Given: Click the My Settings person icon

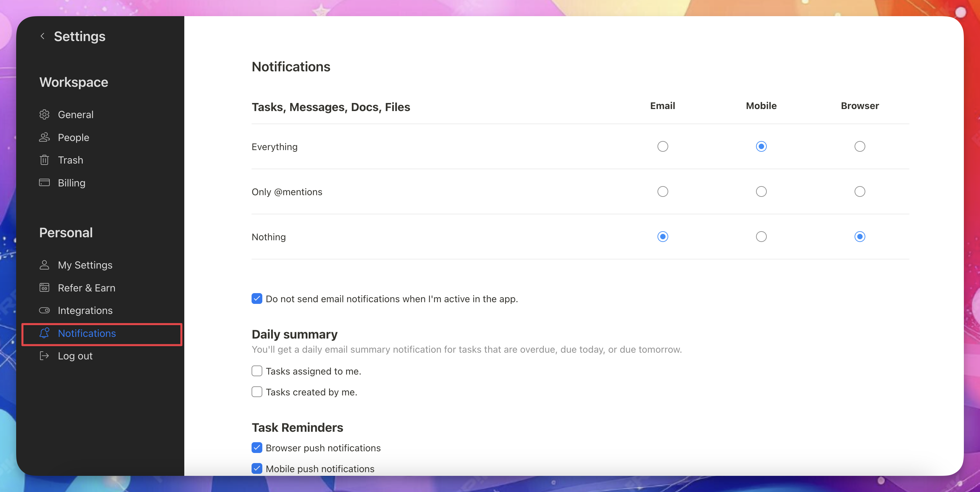Looking at the screenshot, I should tap(44, 265).
